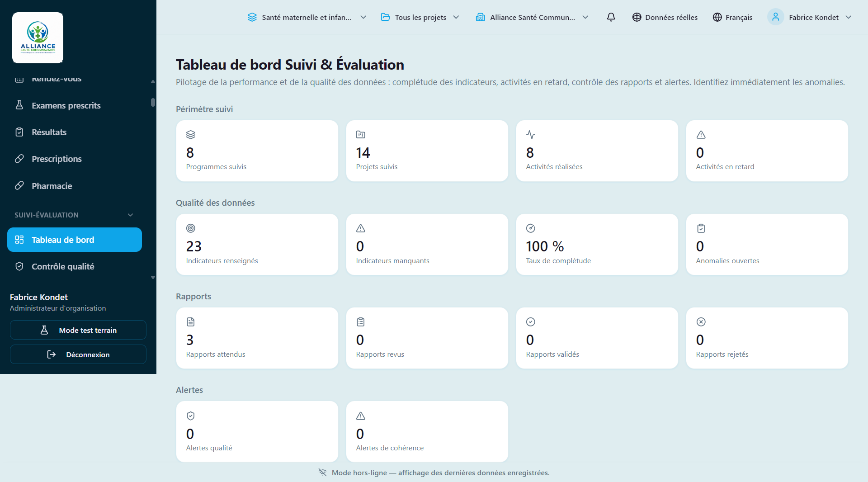
Task: Open the Rapports attendus card
Action: click(257, 338)
